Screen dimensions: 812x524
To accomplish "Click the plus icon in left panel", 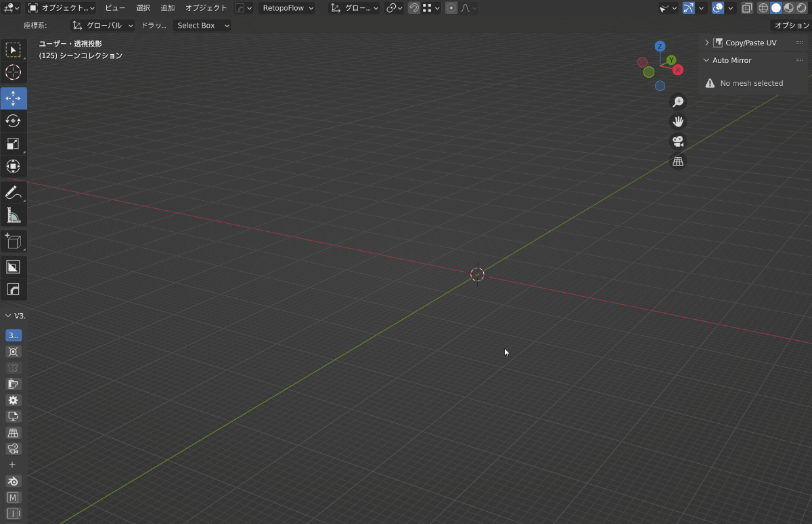I will click(x=12, y=465).
